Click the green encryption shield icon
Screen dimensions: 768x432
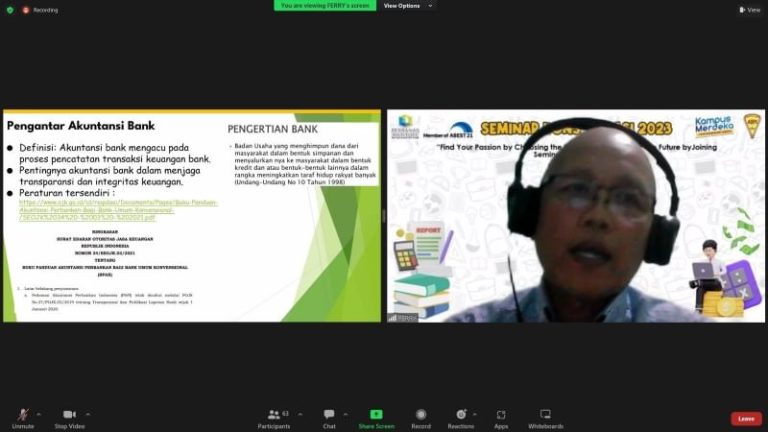[x=10, y=10]
